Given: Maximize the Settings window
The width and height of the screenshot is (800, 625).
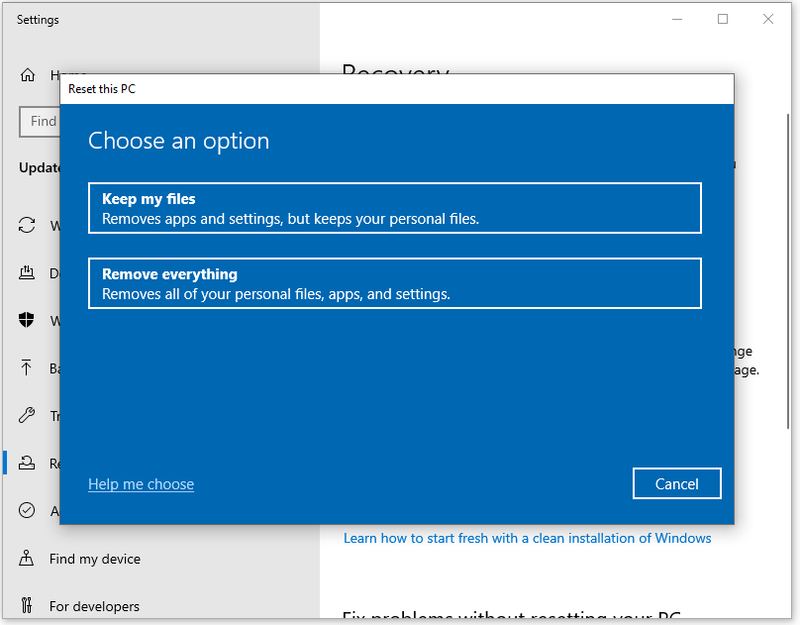Looking at the screenshot, I should pyautogui.click(x=722, y=19).
